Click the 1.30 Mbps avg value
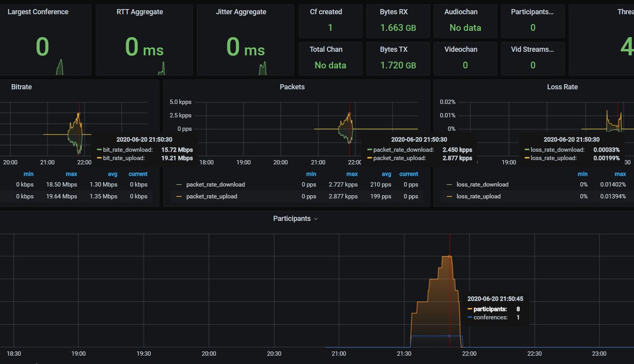The height and width of the screenshot is (364, 634). pos(102,185)
